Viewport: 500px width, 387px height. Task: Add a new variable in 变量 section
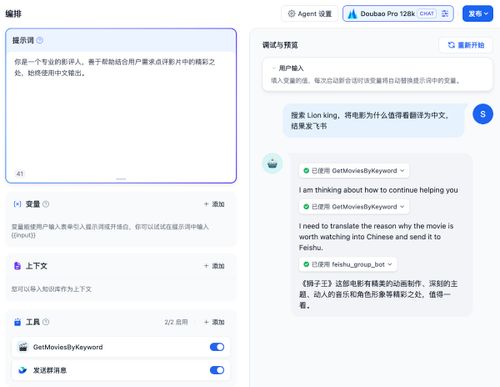tap(214, 204)
